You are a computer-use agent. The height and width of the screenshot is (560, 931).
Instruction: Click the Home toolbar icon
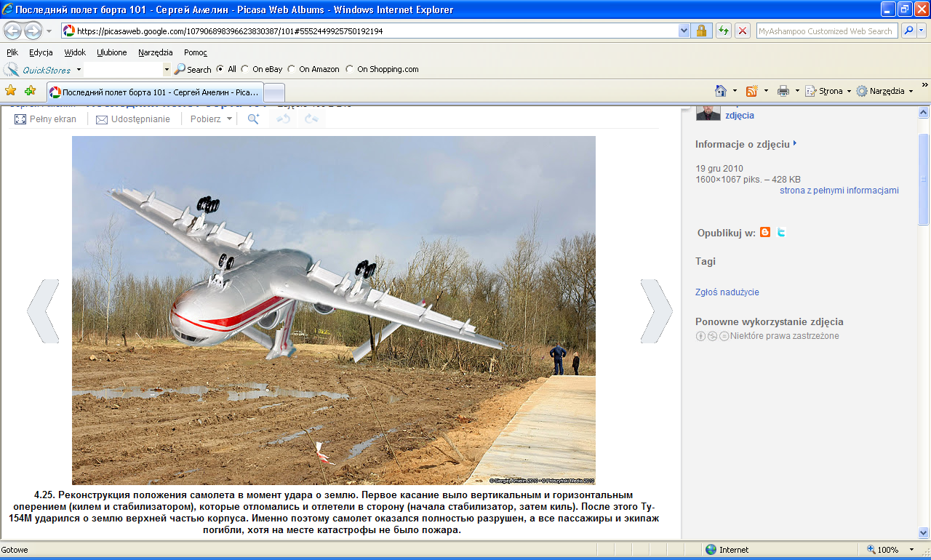click(721, 91)
